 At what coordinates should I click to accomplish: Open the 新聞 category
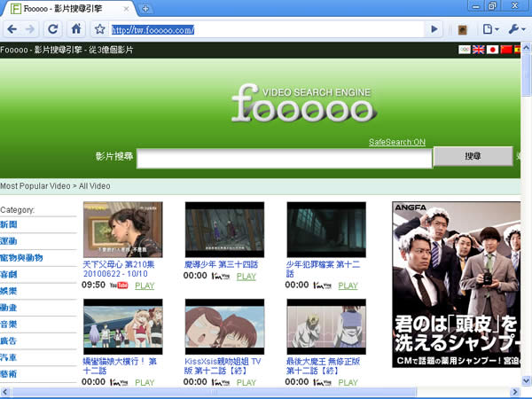pyautogui.click(x=9, y=224)
